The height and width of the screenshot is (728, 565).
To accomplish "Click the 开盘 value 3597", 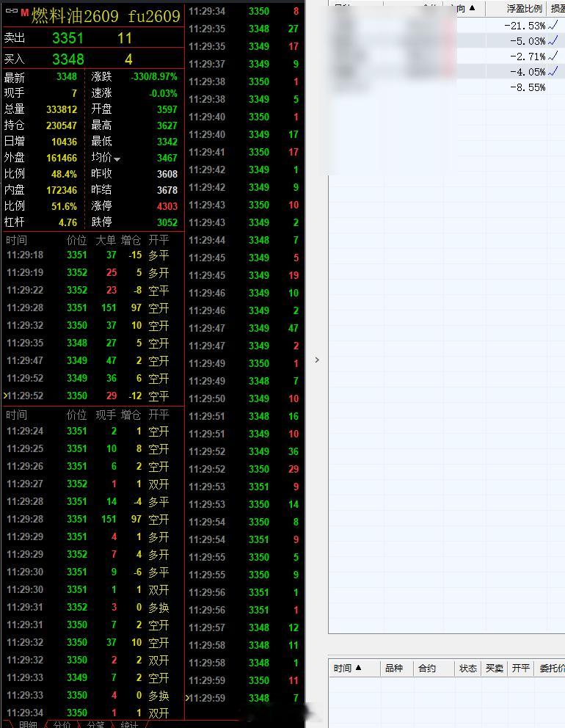I will [x=167, y=109].
